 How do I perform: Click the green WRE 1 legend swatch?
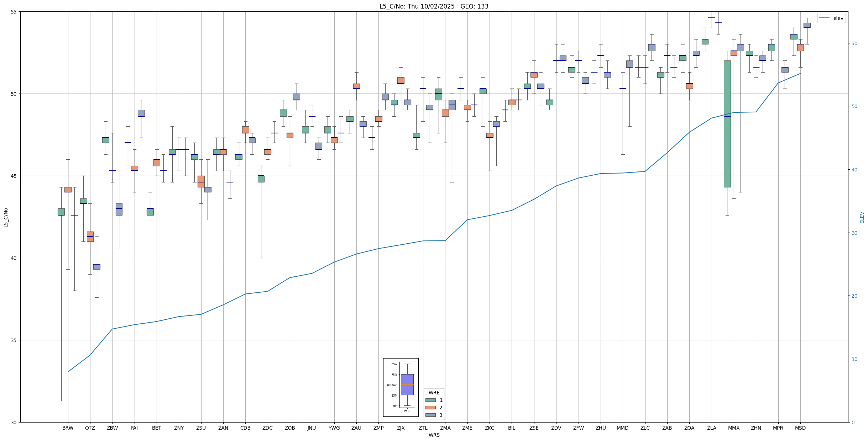pyautogui.click(x=430, y=400)
